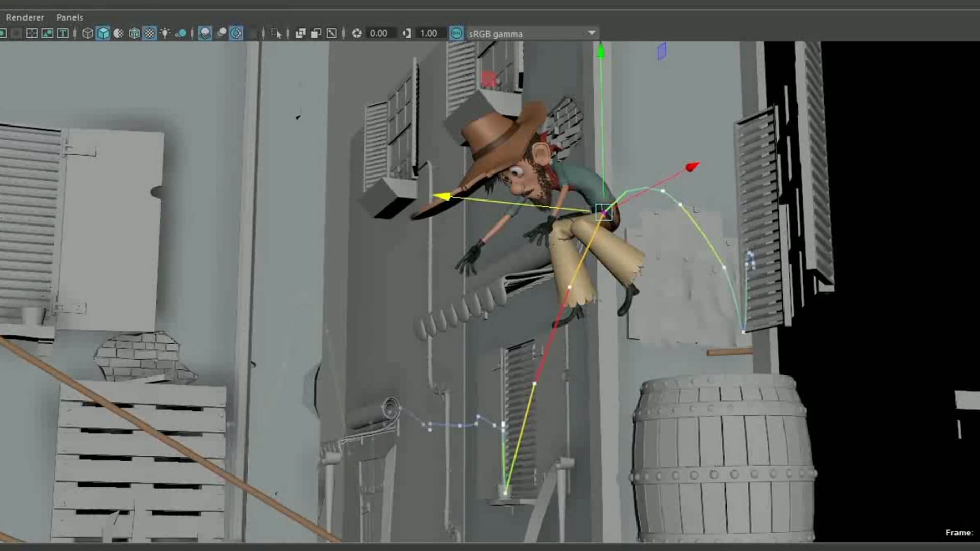Viewport: 980px width, 551px height.
Task: Toggle the textured checker display icon
Action: click(x=150, y=33)
